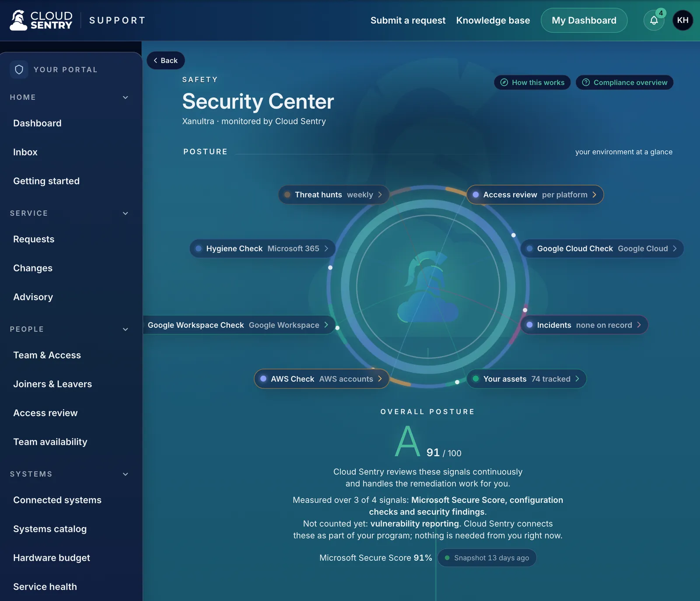
Task: Click the Snapshot green status dot
Action: (x=447, y=558)
